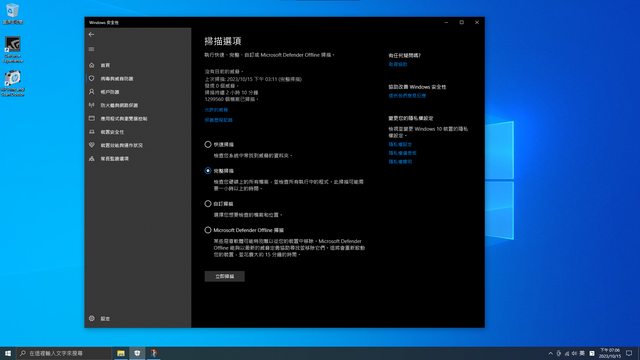The image size is (640, 360).
Task: Toggle the hamburger navigation menu
Action: tap(91, 49)
